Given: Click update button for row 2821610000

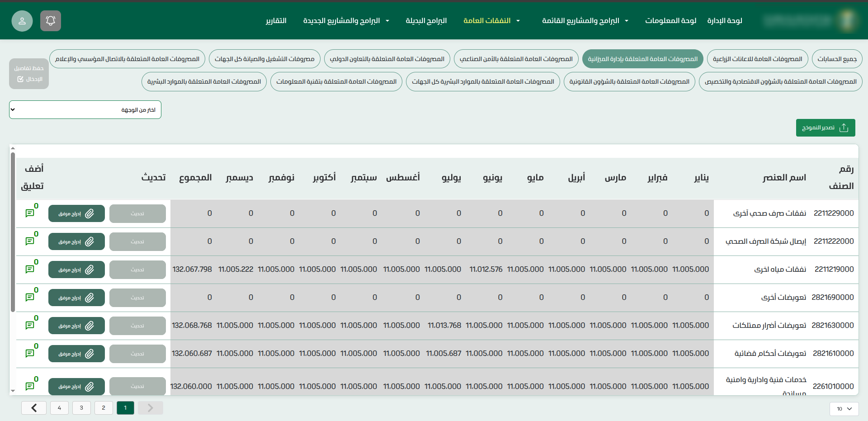Looking at the screenshot, I should [x=137, y=354].
